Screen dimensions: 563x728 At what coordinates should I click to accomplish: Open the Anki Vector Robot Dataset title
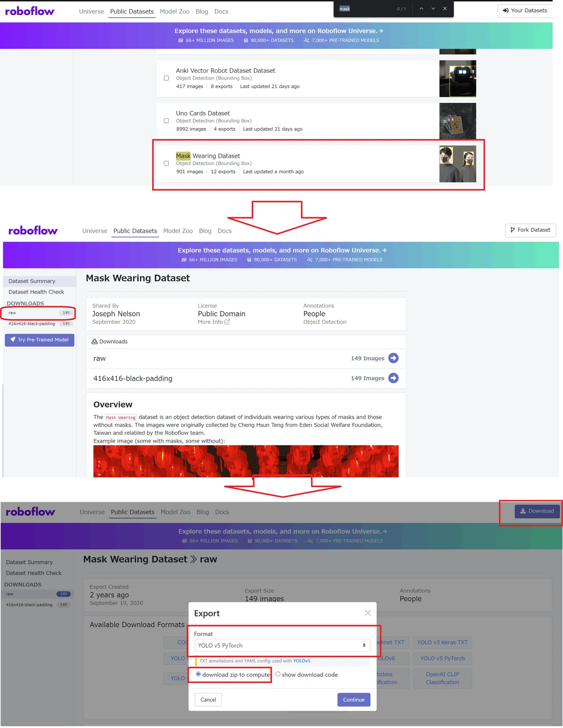pyautogui.click(x=226, y=71)
